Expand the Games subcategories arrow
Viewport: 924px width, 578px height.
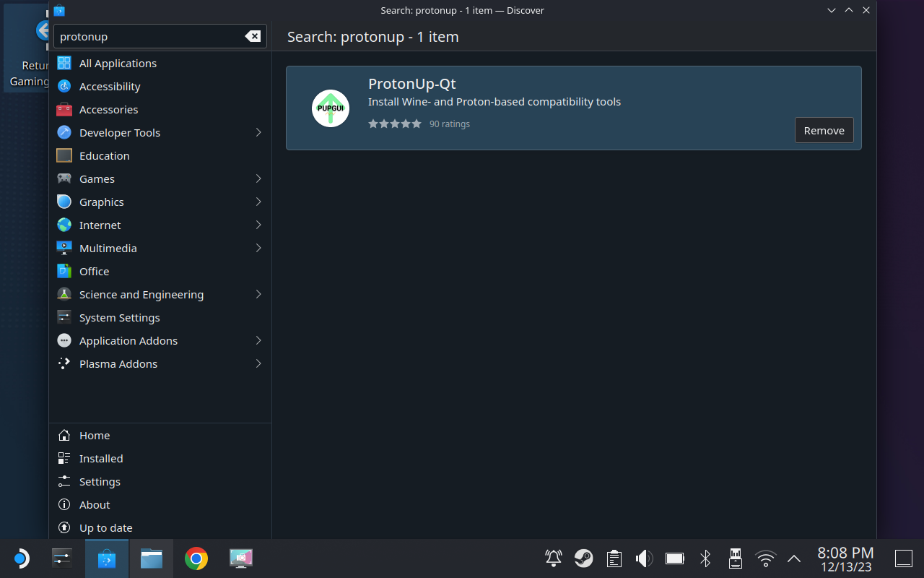258,178
